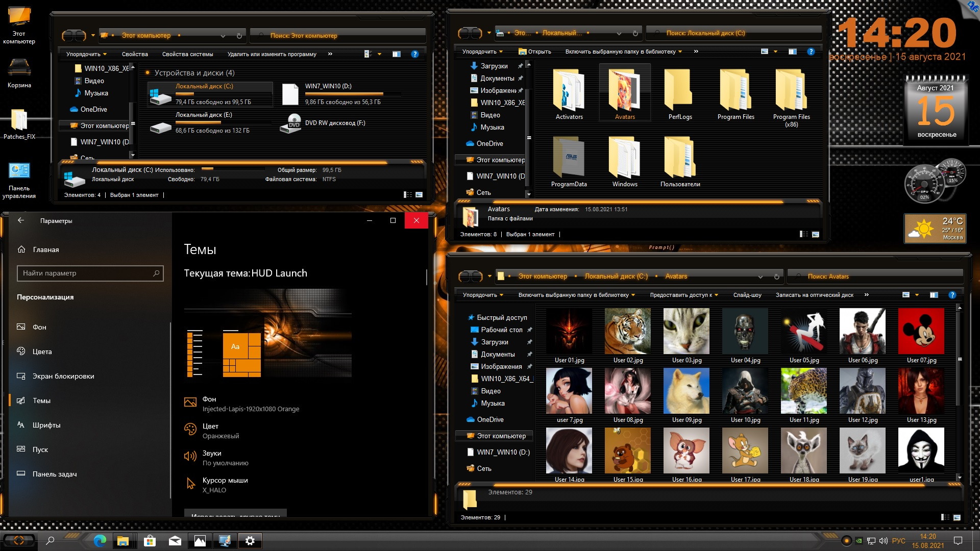Expand the Упорядочить dropdown in Avatars window

click(x=482, y=295)
